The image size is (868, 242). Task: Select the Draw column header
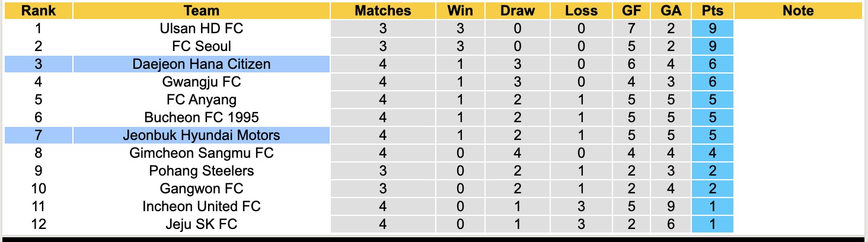[x=517, y=11]
